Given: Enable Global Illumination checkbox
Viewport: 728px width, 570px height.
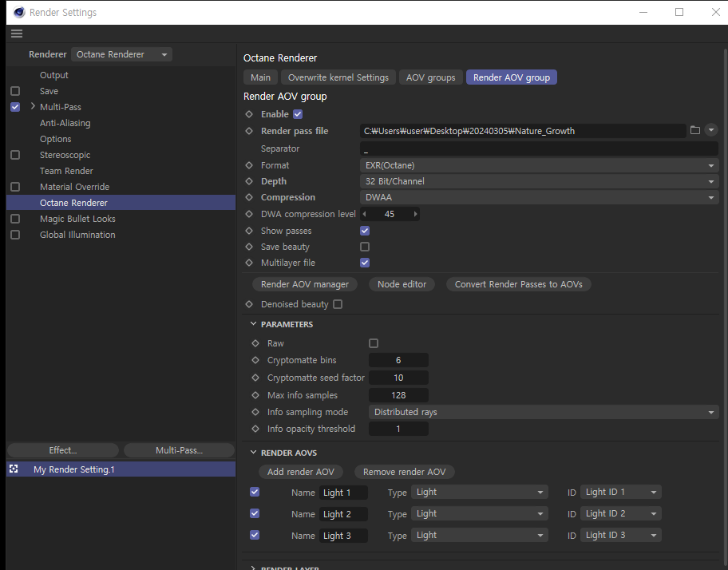Looking at the screenshot, I should pos(15,235).
